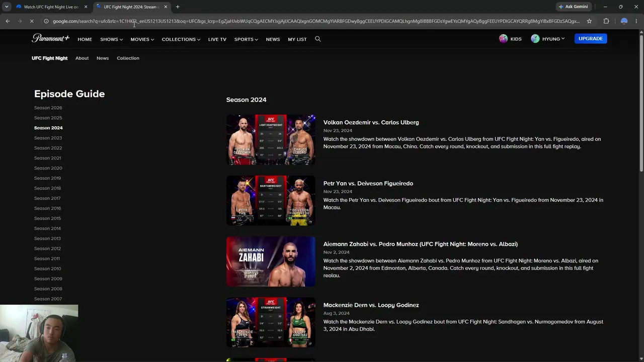Click the UFC Fight Night show title link
This screenshot has height=362, width=644.
click(49, 58)
